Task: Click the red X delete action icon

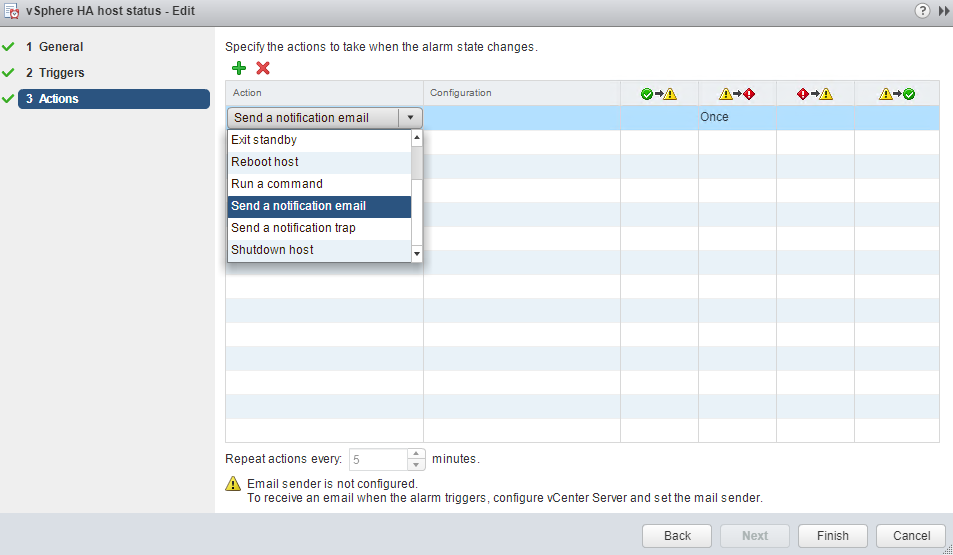Action: pos(263,68)
